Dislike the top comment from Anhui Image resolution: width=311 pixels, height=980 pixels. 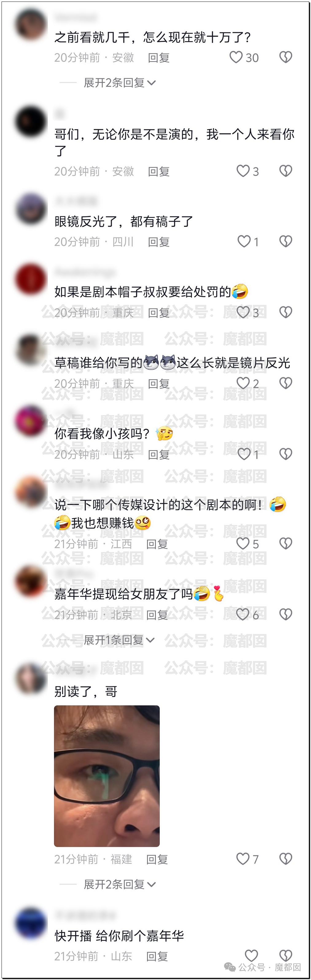tap(286, 57)
